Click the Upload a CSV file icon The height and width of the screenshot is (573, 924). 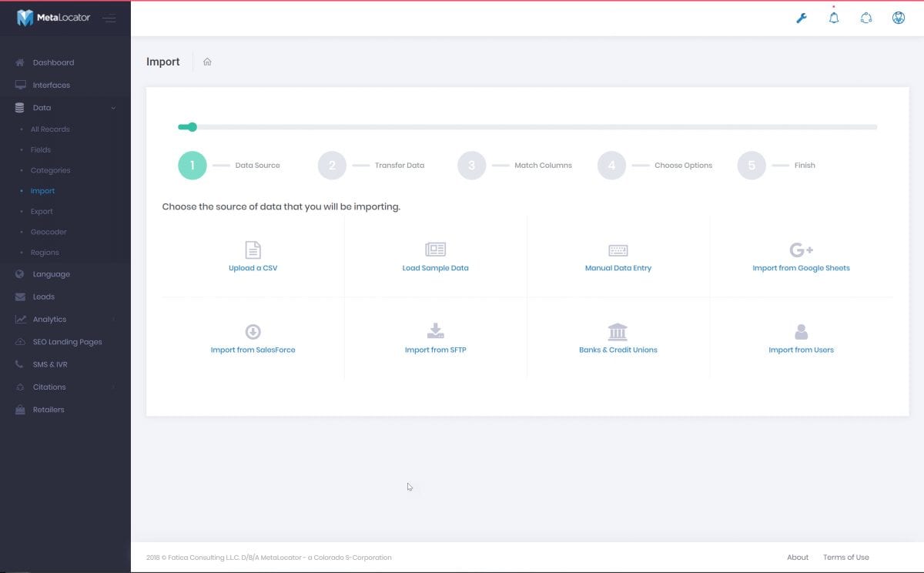(253, 250)
